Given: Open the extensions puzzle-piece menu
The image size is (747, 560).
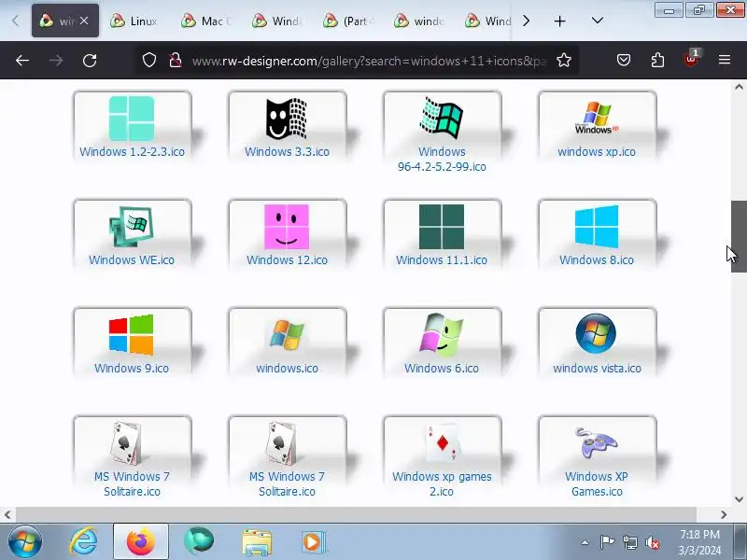Looking at the screenshot, I should pyautogui.click(x=657, y=60).
